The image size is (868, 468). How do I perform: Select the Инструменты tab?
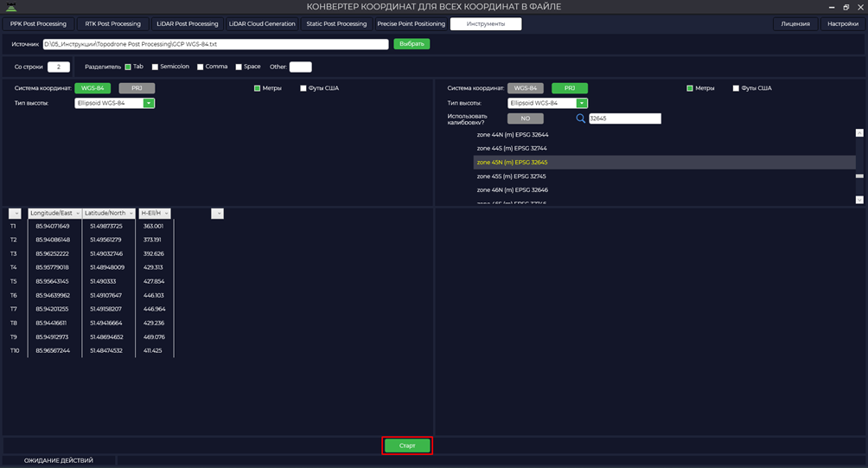(486, 24)
